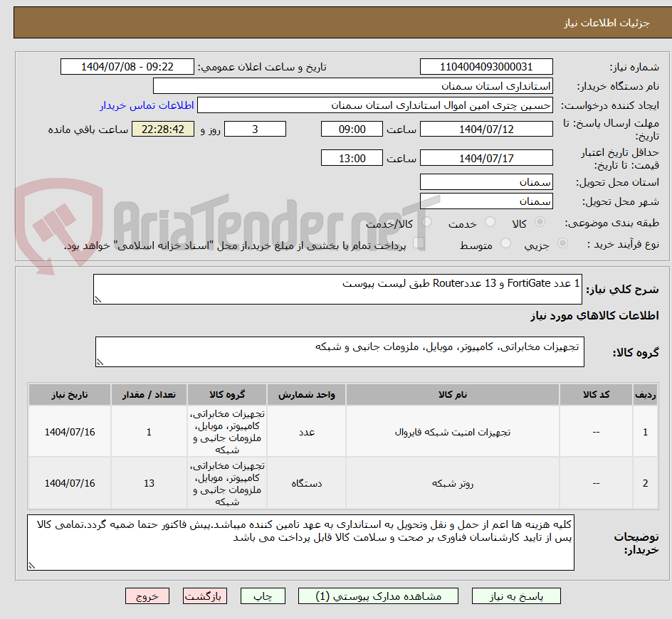This screenshot has height=619, width=672.
Task: Click the شماره نیاز number field
Action: click(x=486, y=66)
